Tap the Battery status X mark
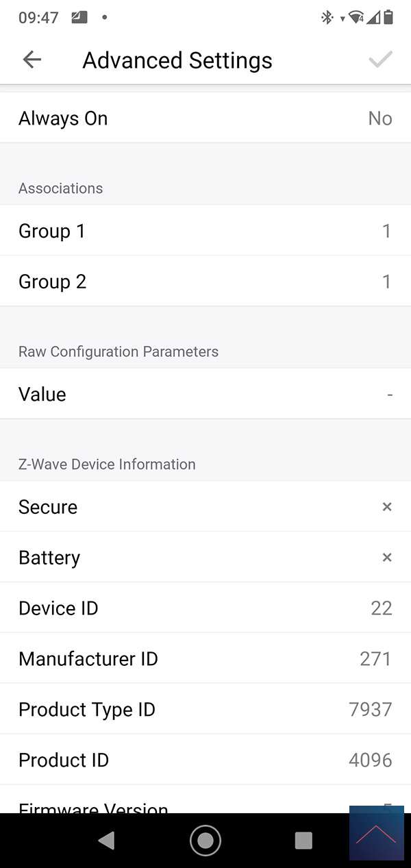Viewport: 411px width, 868px height. 387,558
